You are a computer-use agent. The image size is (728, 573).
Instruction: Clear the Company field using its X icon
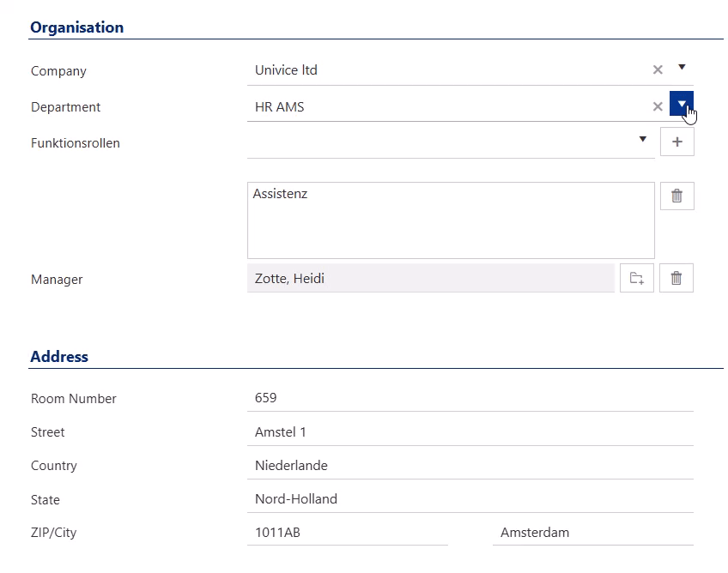pyautogui.click(x=658, y=69)
